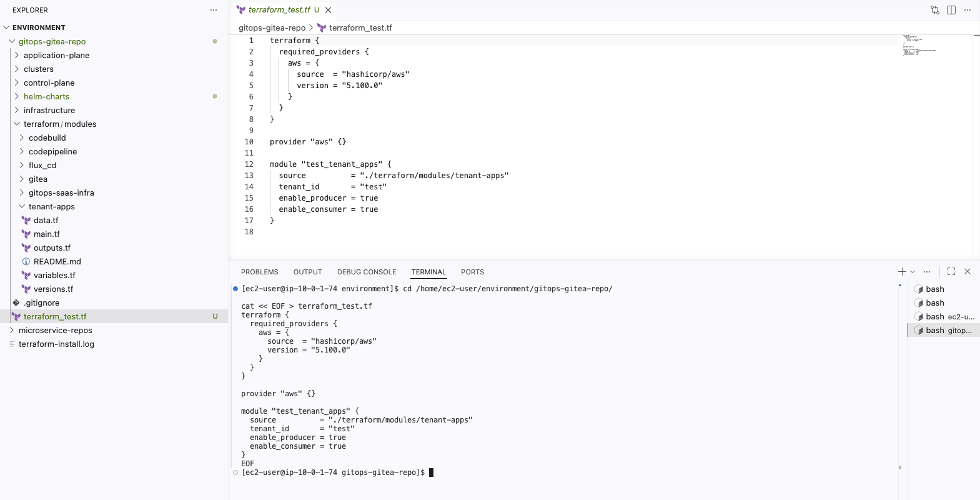This screenshot has height=500, width=980.
Task: Click gitops-gitea-repo in the breadcrumb
Action: point(272,28)
